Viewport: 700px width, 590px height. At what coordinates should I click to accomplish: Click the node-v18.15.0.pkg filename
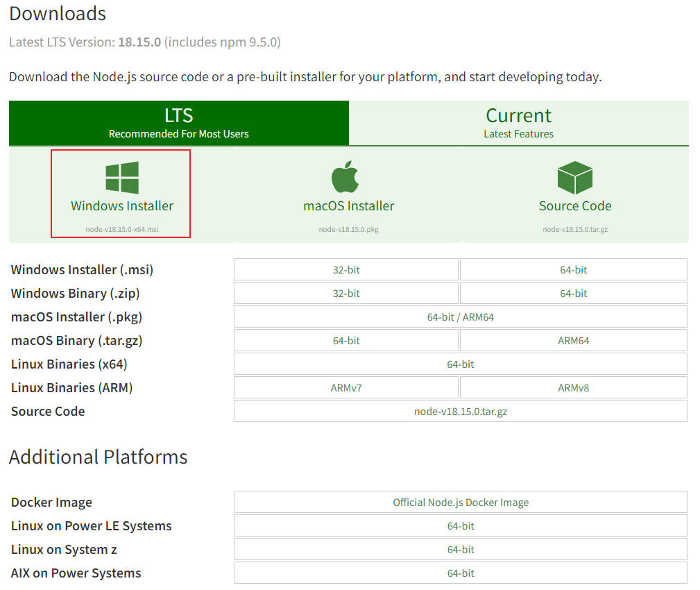pos(349,230)
